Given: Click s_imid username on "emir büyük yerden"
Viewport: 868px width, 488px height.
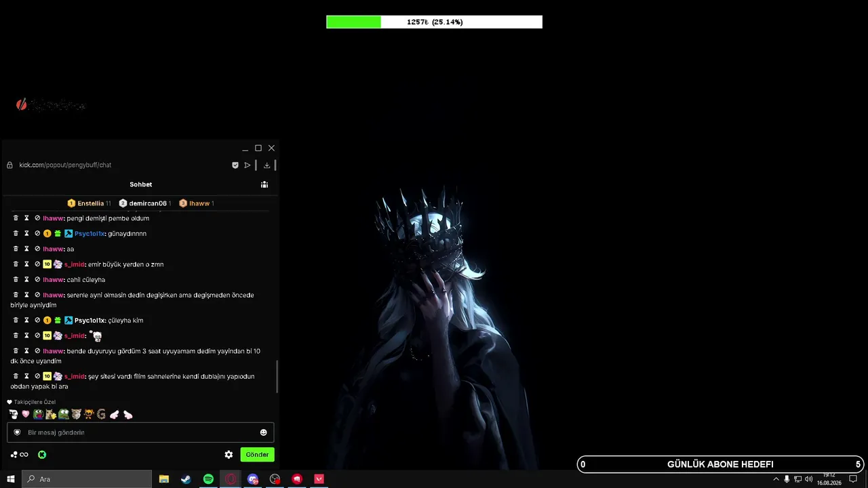Looking at the screenshot, I should pyautogui.click(x=75, y=264).
